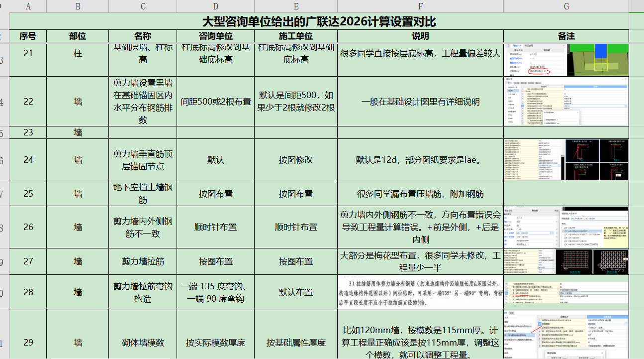Screen dimensions: 644x359
Task: Select 剪力墙内外侧钢筋不一致 name cell
Action: point(143,227)
